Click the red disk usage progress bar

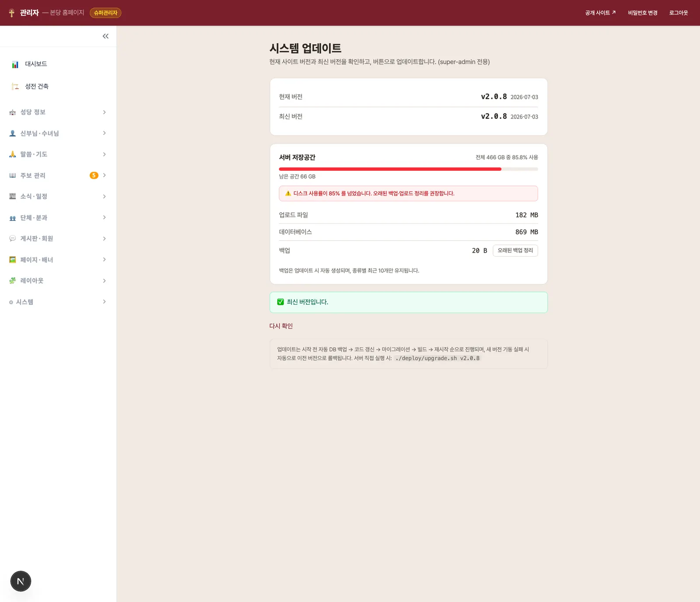408,169
